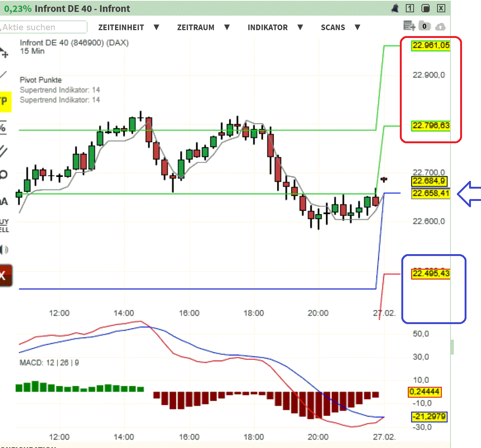Click the cloud upload icon
Screen dimensions: 481x448
[440, 27]
